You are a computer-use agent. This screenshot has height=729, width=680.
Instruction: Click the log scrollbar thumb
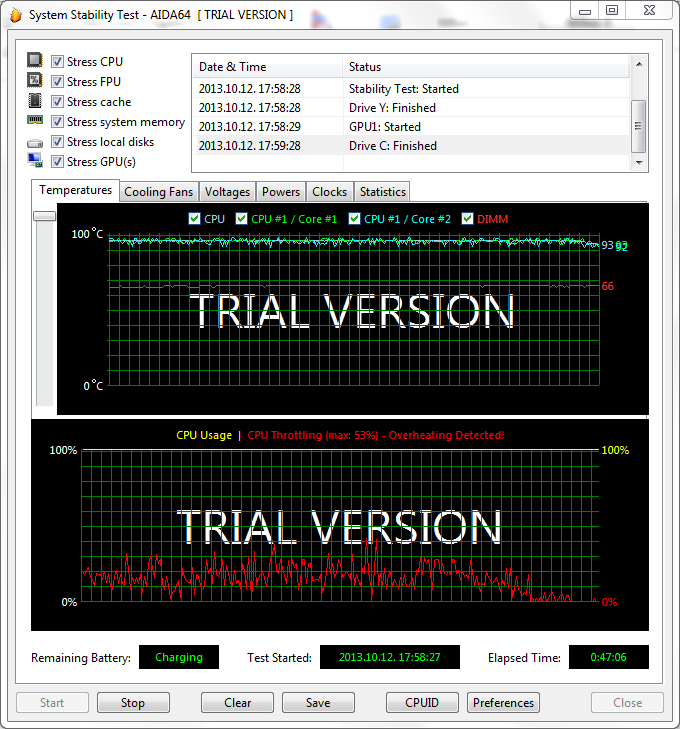[639, 126]
